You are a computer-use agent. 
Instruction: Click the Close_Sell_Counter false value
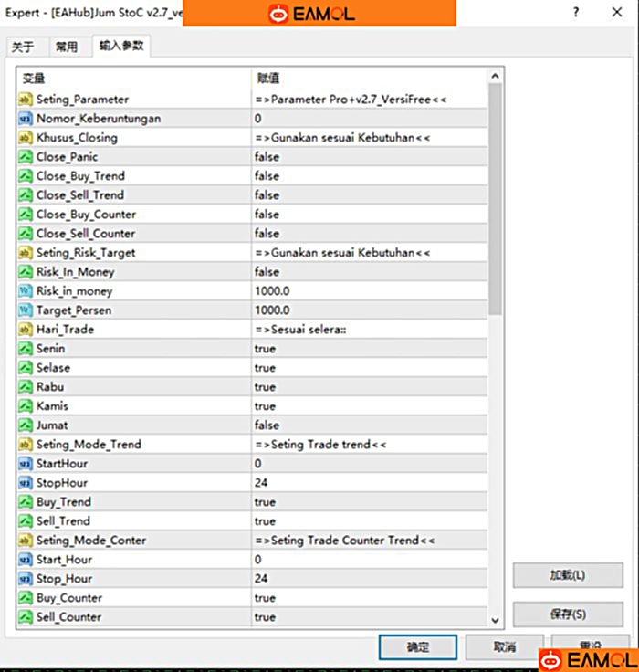pos(267,234)
